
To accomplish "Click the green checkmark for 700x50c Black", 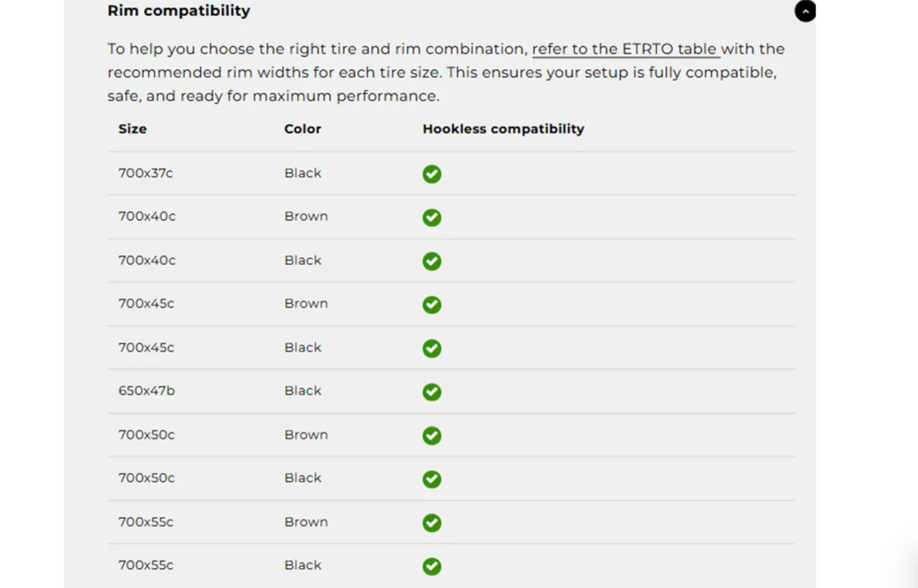I will point(432,479).
